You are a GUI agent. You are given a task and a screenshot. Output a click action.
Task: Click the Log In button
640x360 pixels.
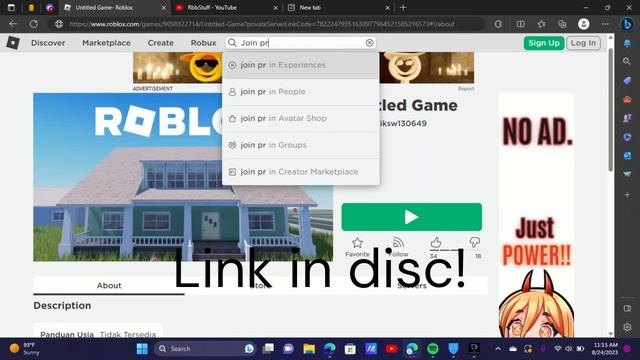583,43
